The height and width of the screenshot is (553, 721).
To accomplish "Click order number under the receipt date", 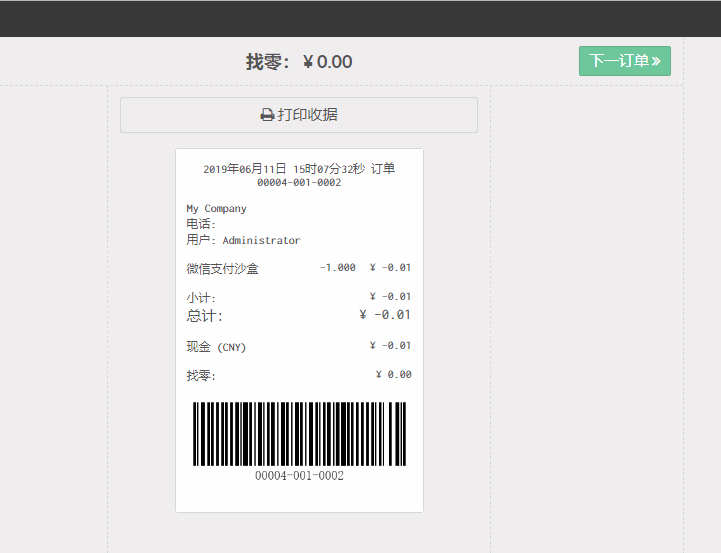I will [299, 183].
